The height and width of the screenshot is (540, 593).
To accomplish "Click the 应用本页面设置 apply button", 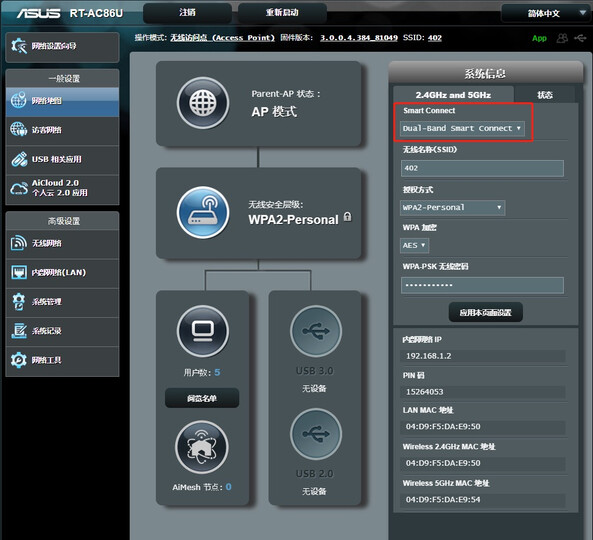I will coord(486,312).
